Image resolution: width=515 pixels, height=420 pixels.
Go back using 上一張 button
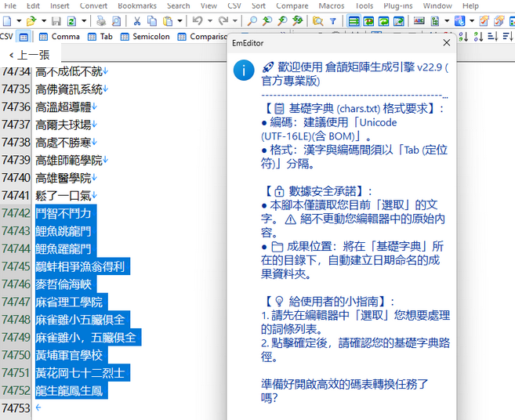(28, 55)
